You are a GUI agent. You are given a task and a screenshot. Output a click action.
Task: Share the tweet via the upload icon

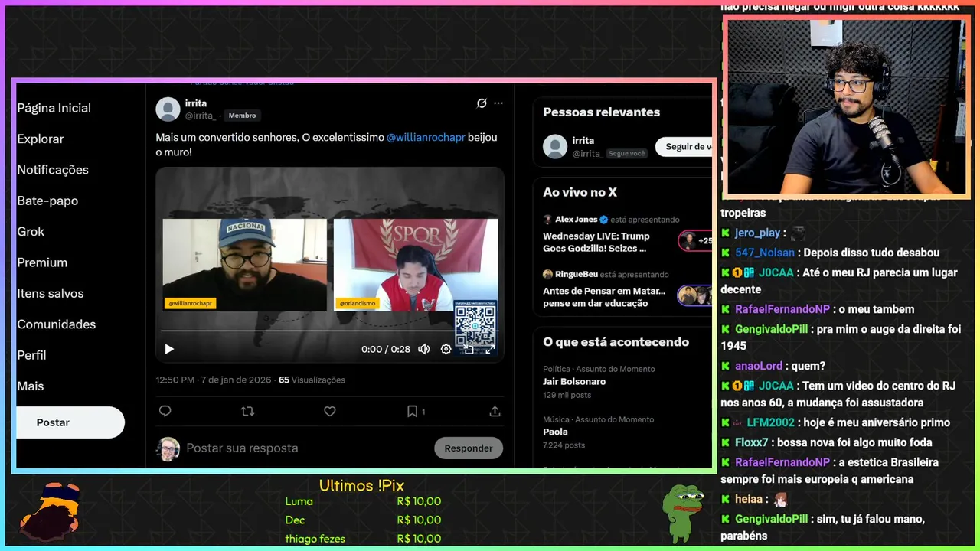pos(495,411)
